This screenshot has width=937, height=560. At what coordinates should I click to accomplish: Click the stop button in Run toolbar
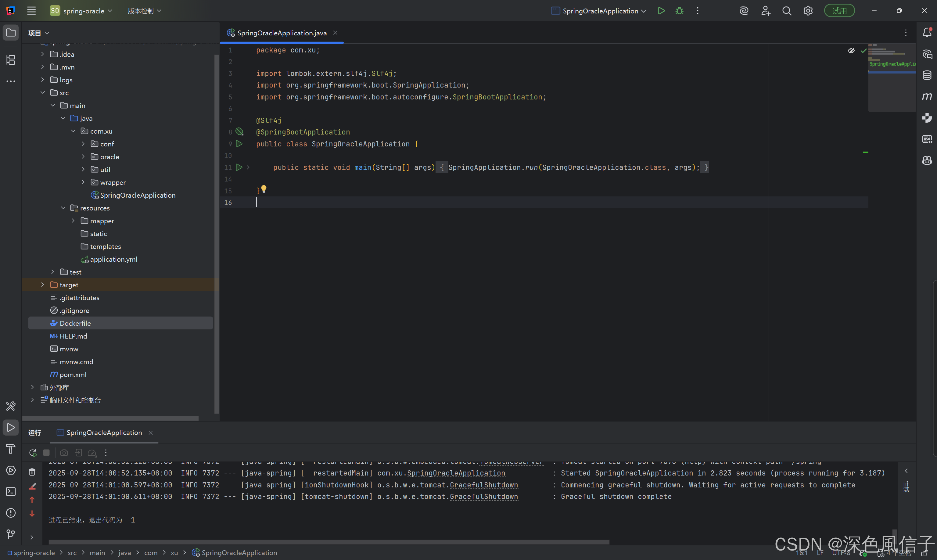[x=46, y=452]
